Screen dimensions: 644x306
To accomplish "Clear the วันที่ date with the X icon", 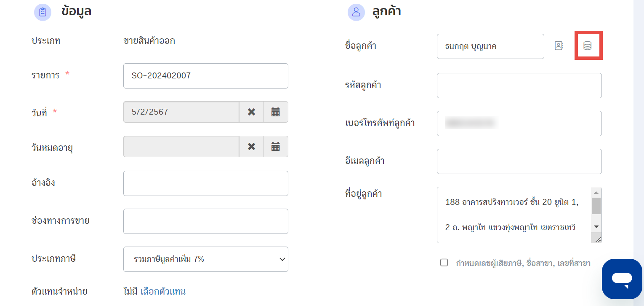I will pos(251,112).
